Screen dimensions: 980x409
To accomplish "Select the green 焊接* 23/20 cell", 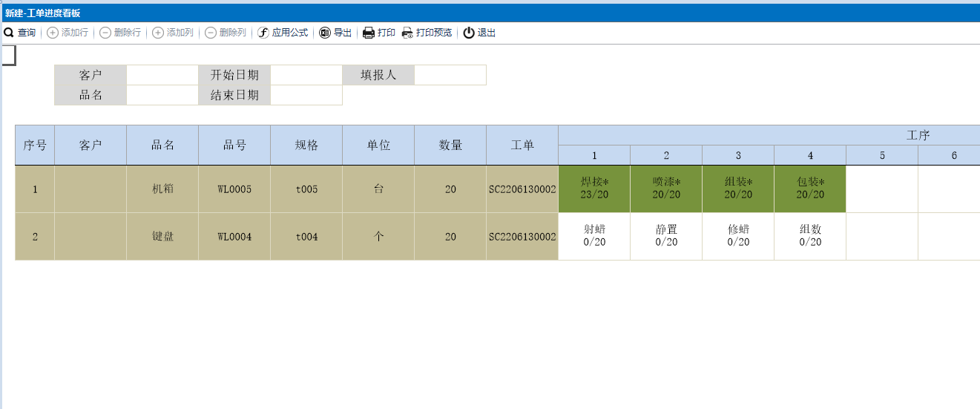I will pos(594,189).
